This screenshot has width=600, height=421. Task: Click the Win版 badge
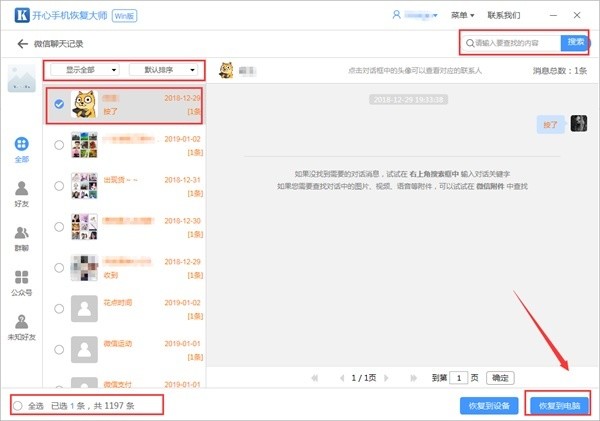coord(124,16)
